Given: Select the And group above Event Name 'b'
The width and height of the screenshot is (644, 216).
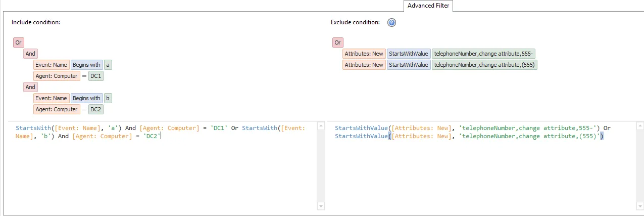Looking at the screenshot, I should click(x=30, y=87).
